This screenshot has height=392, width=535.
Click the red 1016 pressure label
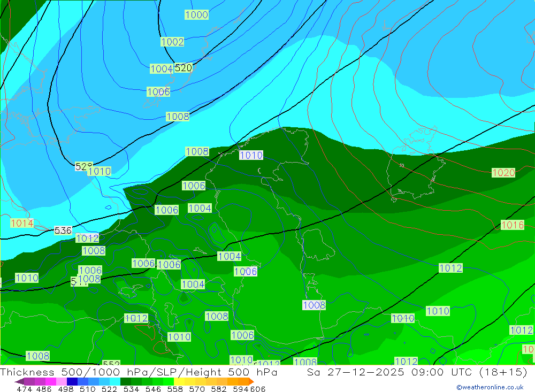(x=512, y=225)
